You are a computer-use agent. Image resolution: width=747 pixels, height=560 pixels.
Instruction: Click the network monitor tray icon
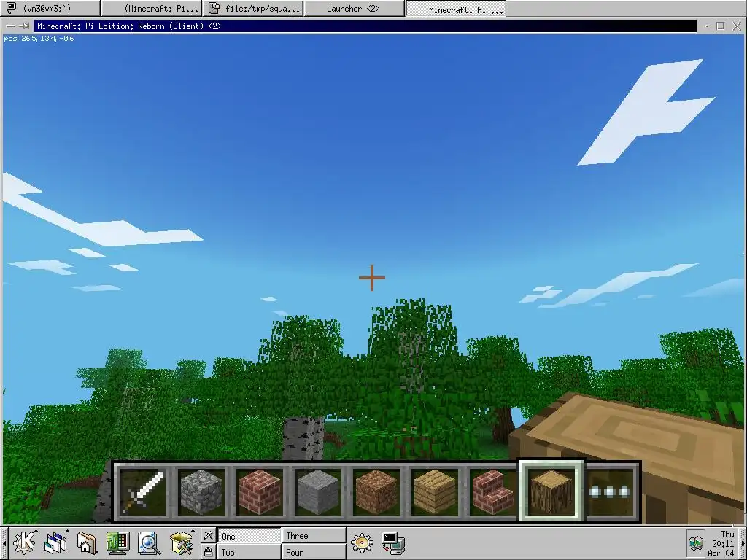[695, 543]
